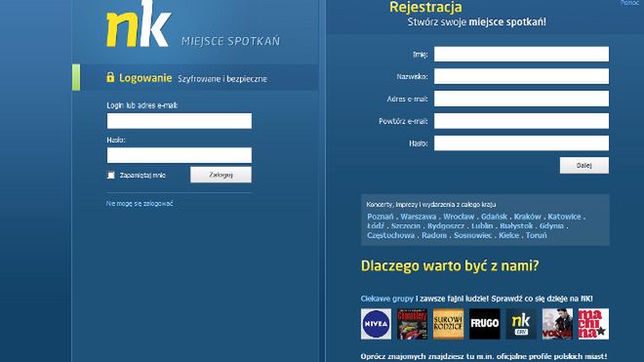Open the NIVEA group thumbnail

[376, 324]
